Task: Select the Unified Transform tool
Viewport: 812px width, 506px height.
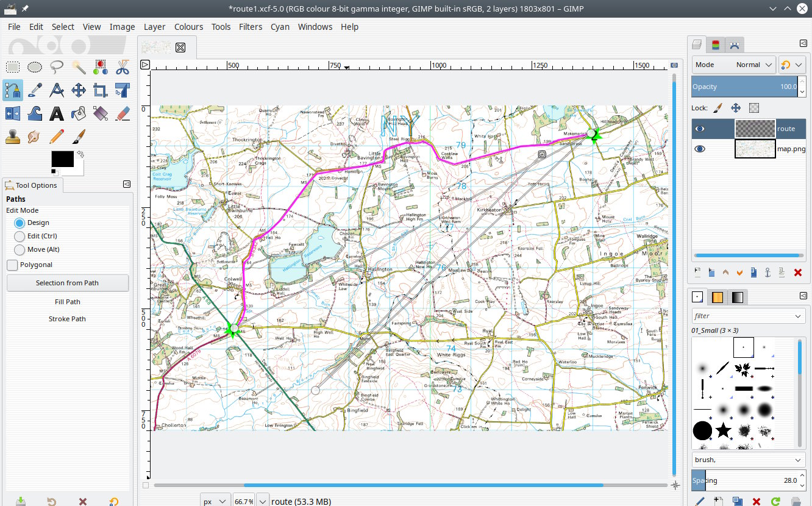Action: pyautogui.click(x=123, y=90)
